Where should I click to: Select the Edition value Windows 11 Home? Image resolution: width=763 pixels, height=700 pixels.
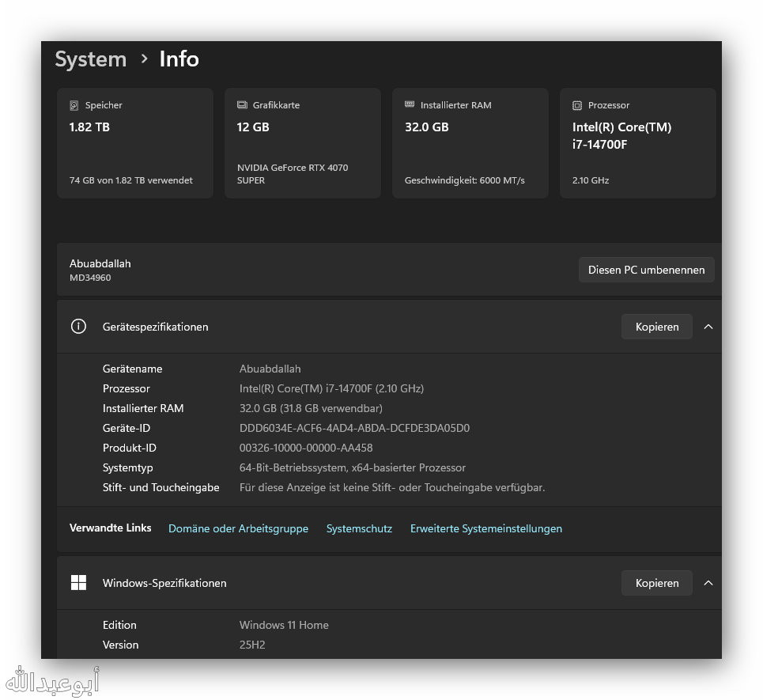[284, 625]
